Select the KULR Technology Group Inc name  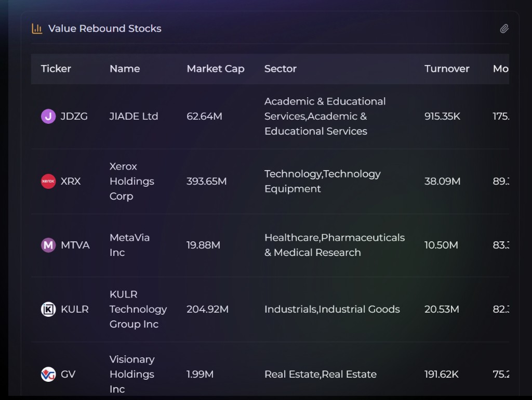click(138, 309)
